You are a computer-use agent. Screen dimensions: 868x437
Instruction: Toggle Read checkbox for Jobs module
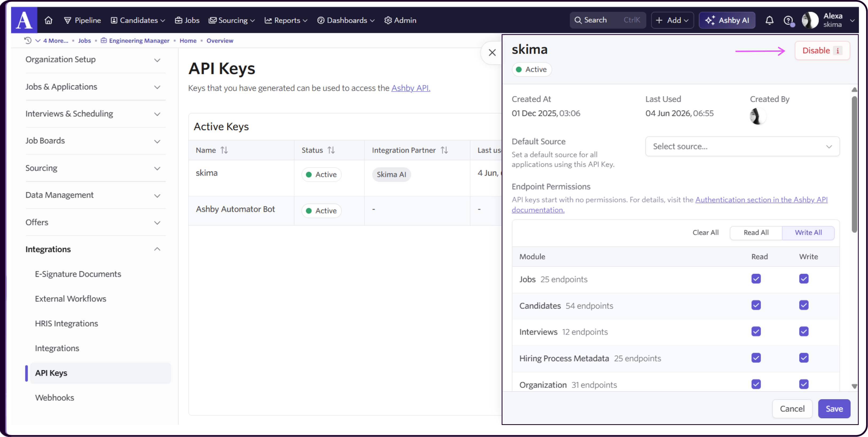756,279
